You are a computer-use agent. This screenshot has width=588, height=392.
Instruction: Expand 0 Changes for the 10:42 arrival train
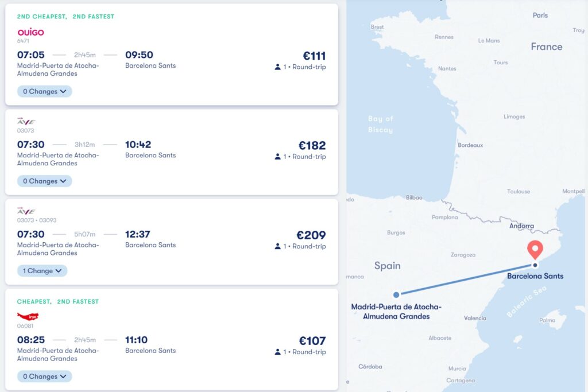[x=45, y=181]
